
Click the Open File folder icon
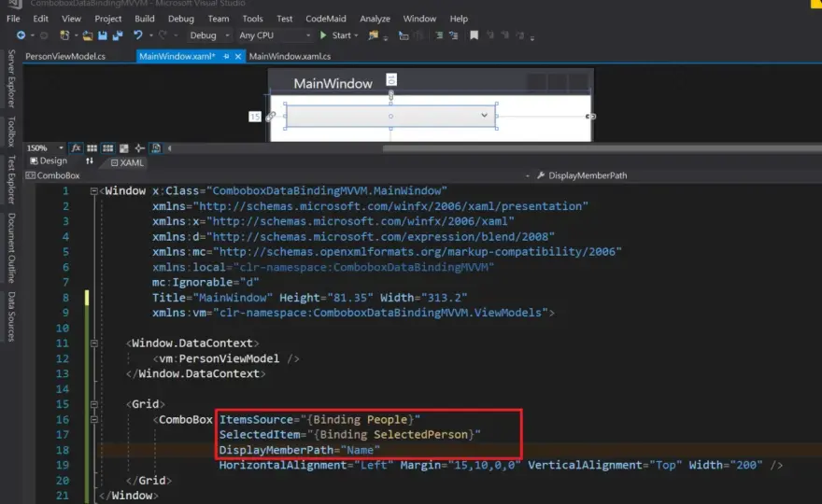(88, 35)
